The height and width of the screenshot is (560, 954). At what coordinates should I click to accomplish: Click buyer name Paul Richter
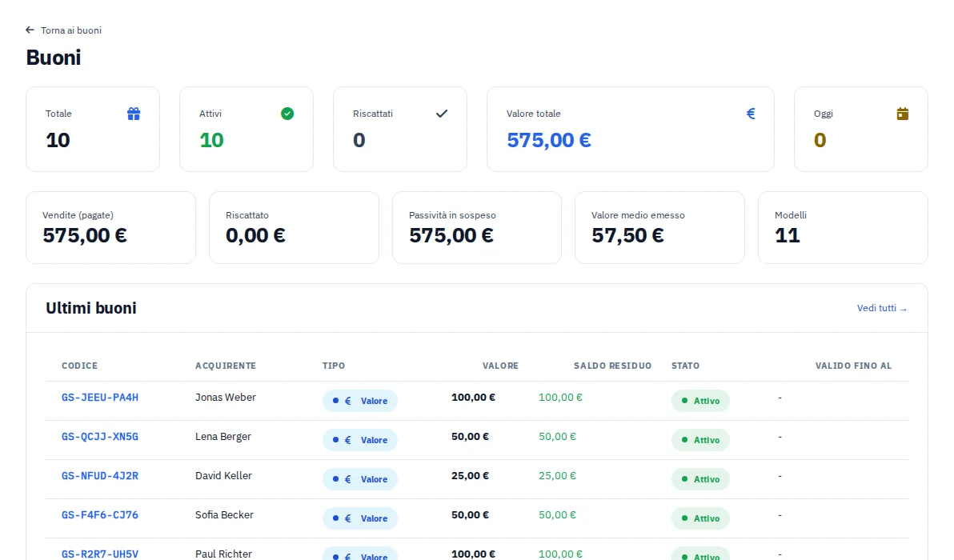223,554
